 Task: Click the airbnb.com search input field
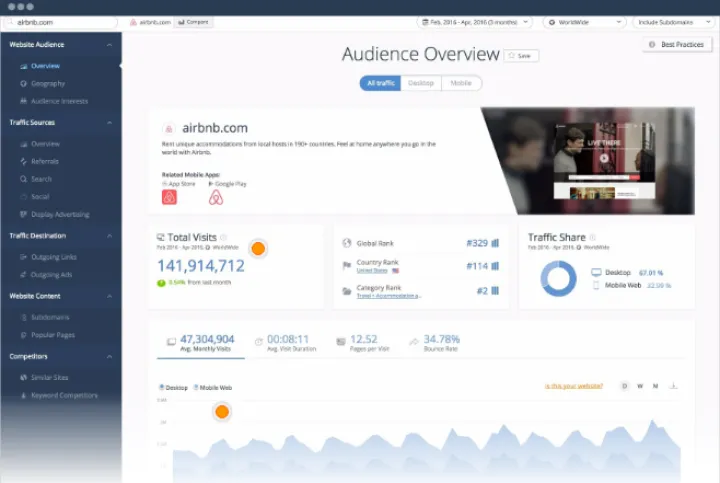60,21
